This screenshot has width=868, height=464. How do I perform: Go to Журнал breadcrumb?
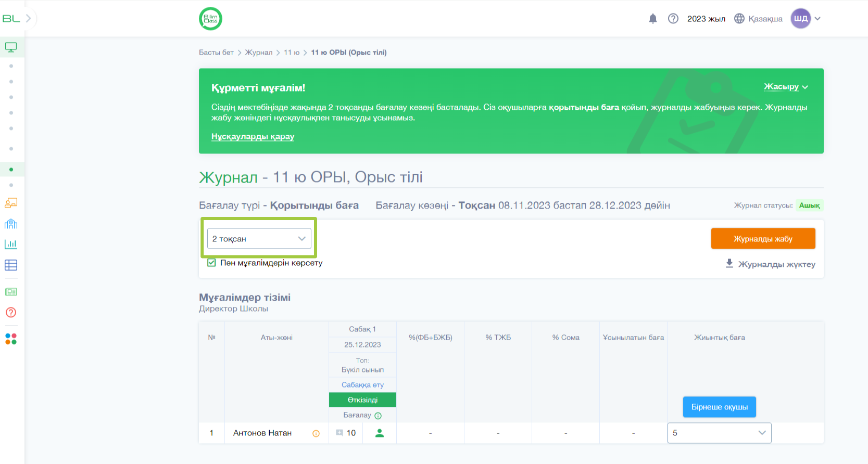259,53
